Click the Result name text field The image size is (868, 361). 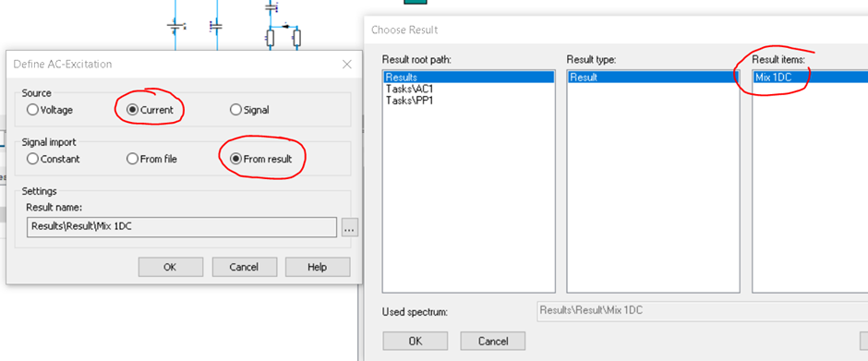(182, 227)
